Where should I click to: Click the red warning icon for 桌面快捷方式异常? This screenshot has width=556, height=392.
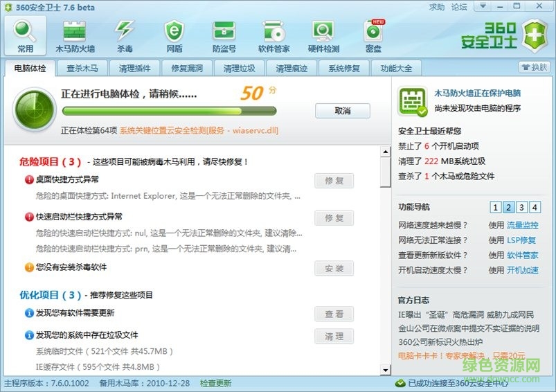pyautogui.click(x=29, y=180)
